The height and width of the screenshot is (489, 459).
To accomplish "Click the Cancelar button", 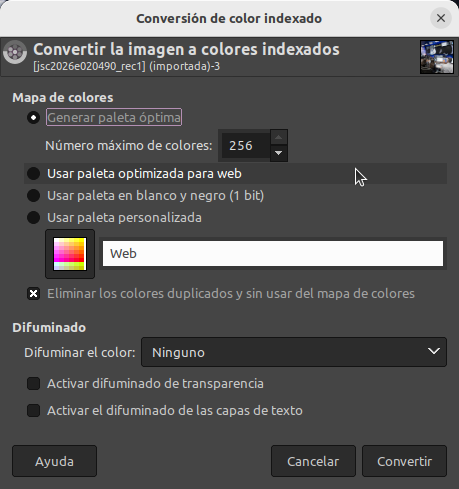I will pyautogui.click(x=313, y=461).
